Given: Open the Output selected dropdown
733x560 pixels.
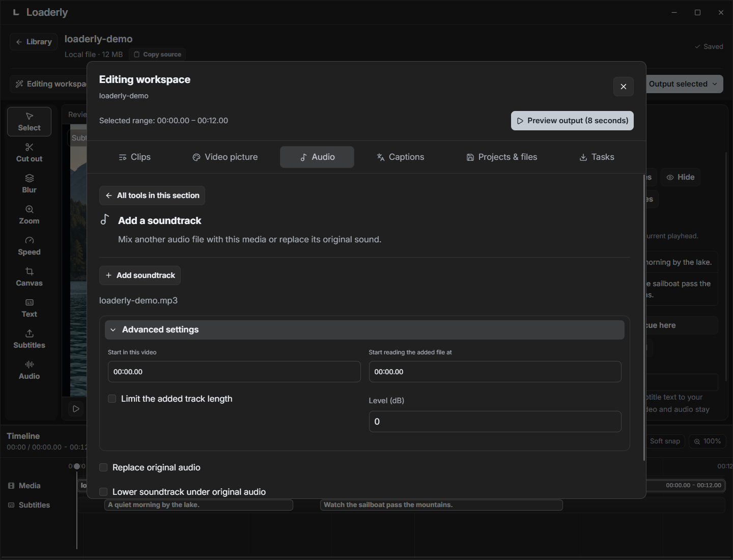Looking at the screenshot, I should [684, 84].
